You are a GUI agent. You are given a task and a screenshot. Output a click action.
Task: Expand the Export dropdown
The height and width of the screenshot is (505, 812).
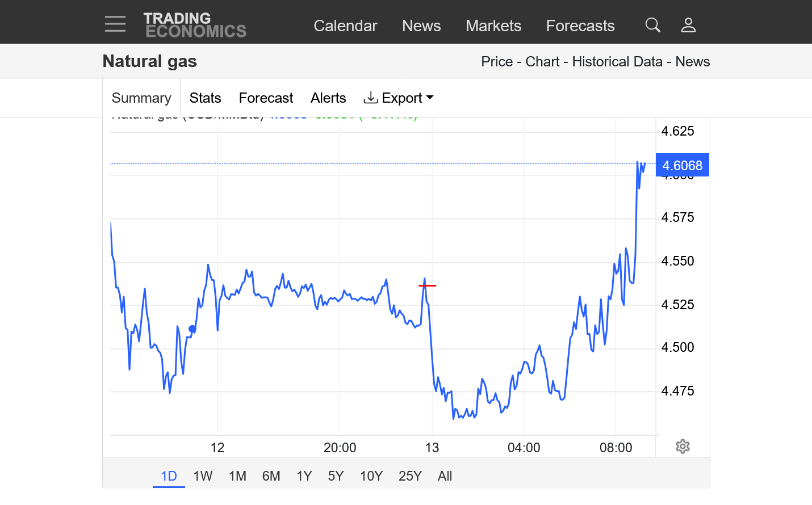click(x=399, y=98)
